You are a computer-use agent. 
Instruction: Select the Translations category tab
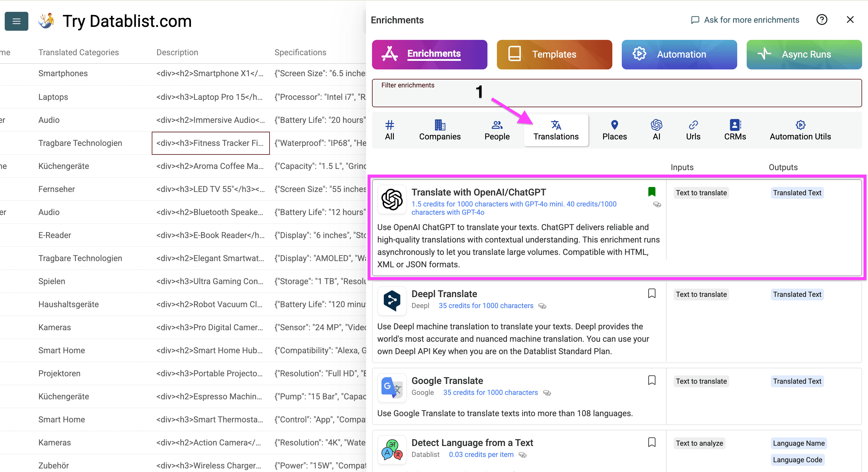(556, 131)
